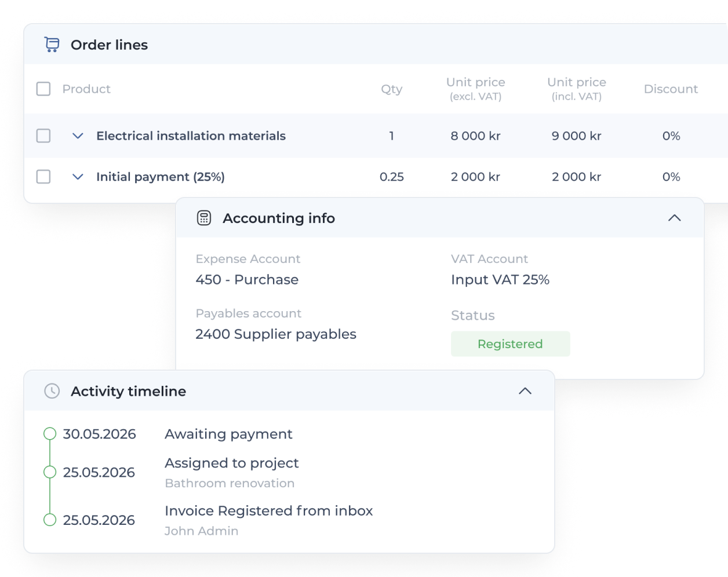Click the Activity timeline panel title
Viewport: 728px width, 577px height.
(129, 392)
